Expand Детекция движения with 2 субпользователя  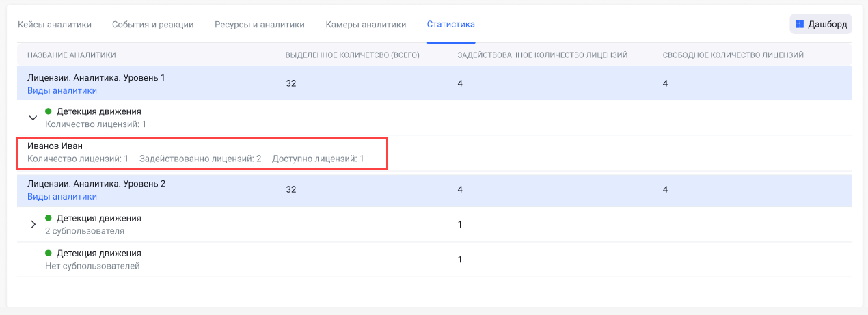tap(33, 224)
